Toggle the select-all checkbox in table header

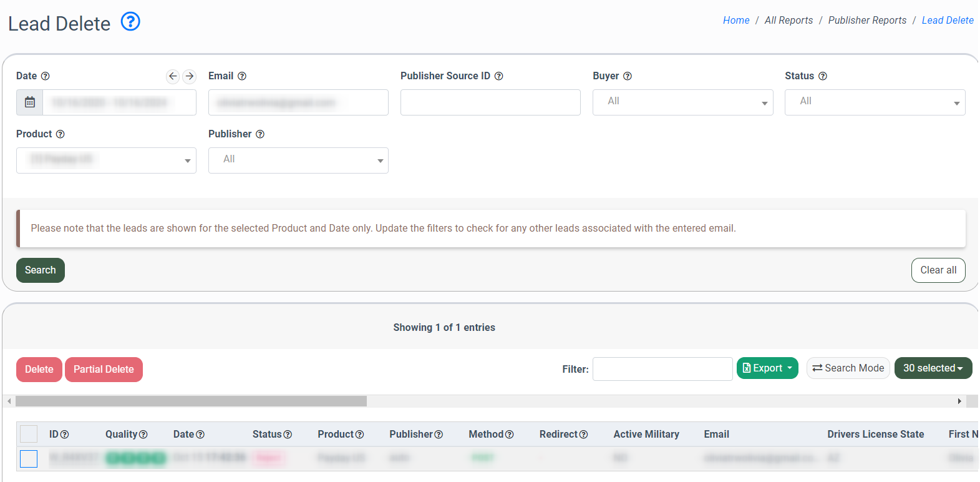coord(29,434)
